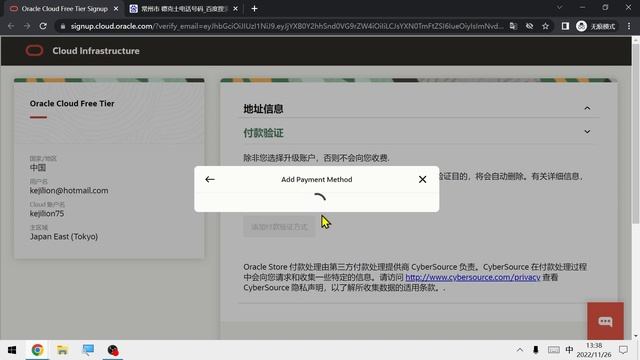Viewport: 640px width, 360px height.
Task: Toggle the browser side panel icon
Action: pyautogui.click(x=565, y=26)
